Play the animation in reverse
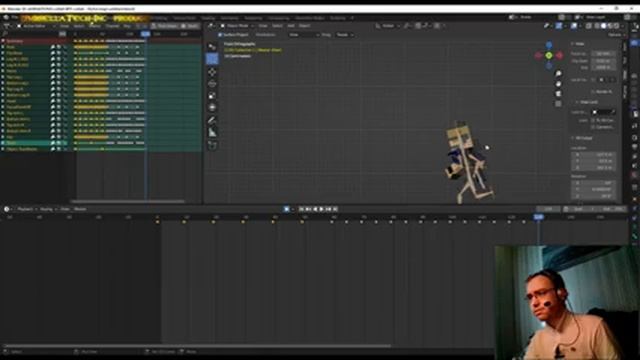This screenshot has height=360, width=640. (x=315, y=209)
